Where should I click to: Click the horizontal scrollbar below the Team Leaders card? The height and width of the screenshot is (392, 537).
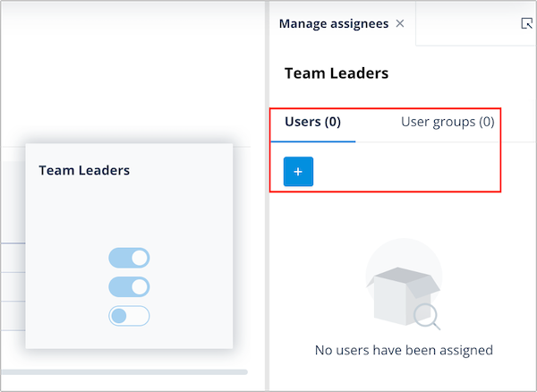tap(124, 371)
